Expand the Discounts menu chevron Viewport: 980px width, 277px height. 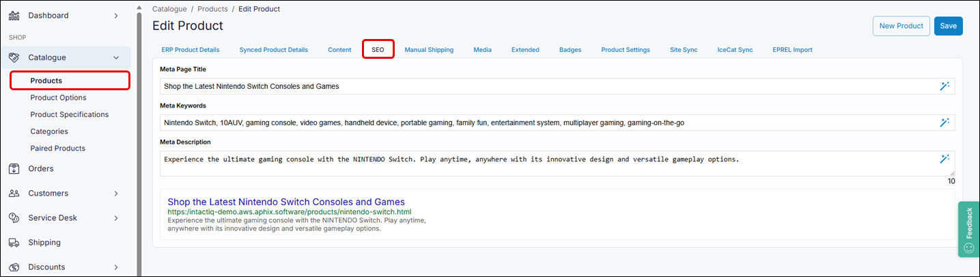tap(116, 267)
